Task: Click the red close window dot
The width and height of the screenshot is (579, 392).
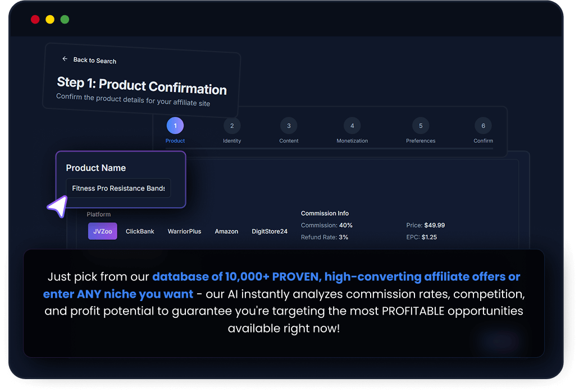Action: [35, 20]
